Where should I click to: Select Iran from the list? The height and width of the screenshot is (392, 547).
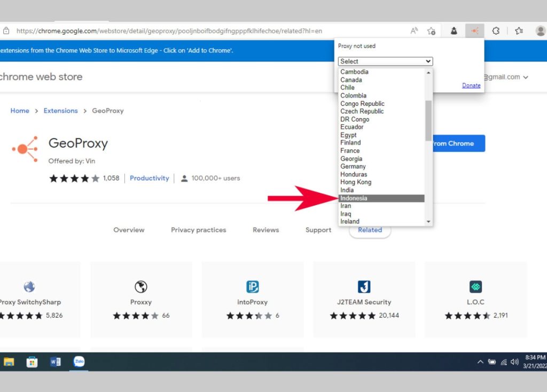pyautogui.click(x=381, y=206)
